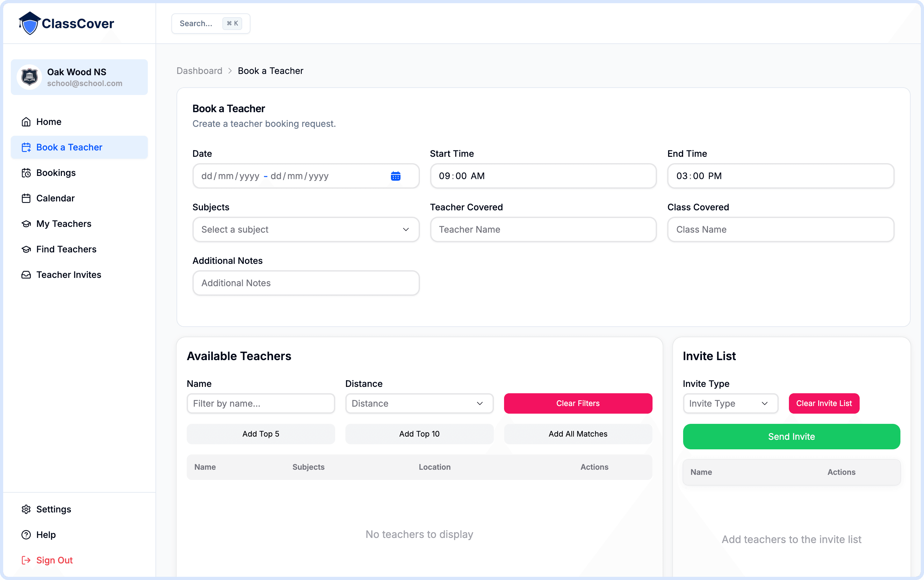Click the Subjects column header in teachers table
The width and height of the screenshot is (924, 580).
tap(308, 467)
